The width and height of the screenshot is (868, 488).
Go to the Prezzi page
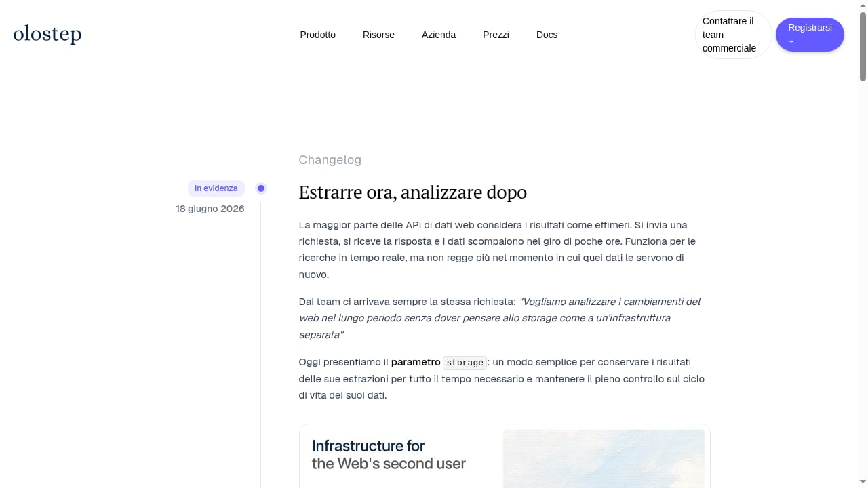pos(496,35)
